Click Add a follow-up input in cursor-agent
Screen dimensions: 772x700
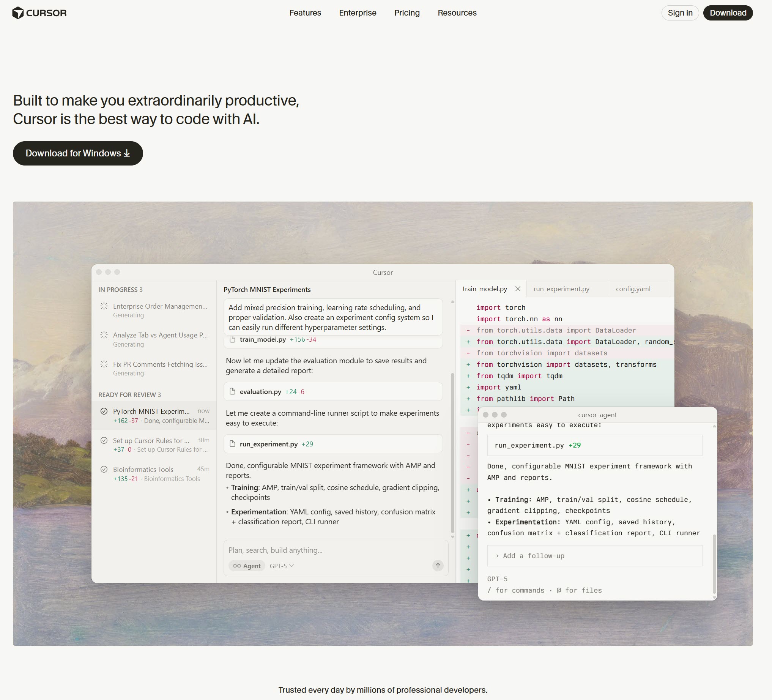[x=595, y=556]
